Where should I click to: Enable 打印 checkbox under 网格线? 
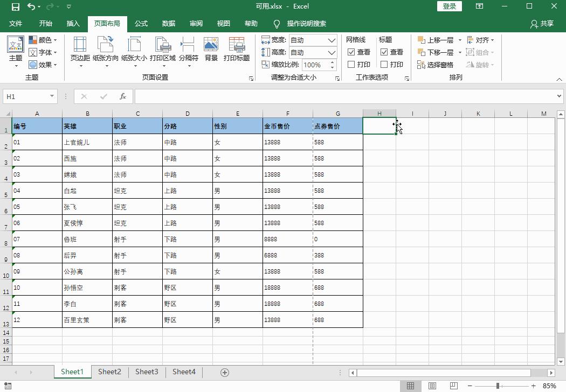click(351, 64)
